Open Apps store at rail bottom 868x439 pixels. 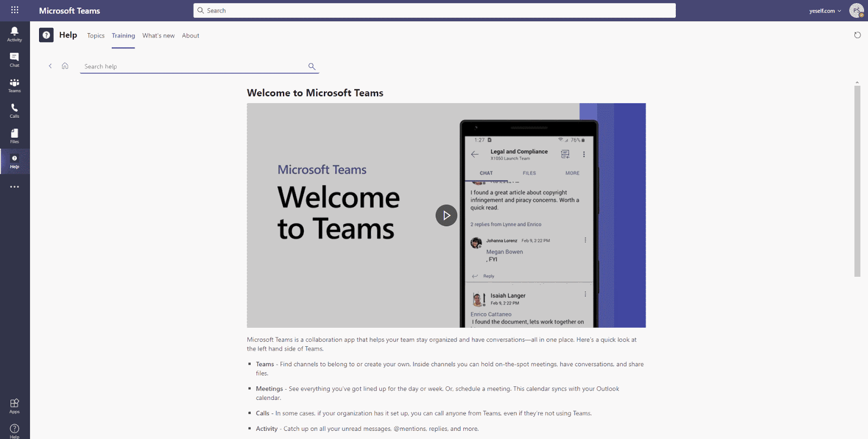coord(15,406)
